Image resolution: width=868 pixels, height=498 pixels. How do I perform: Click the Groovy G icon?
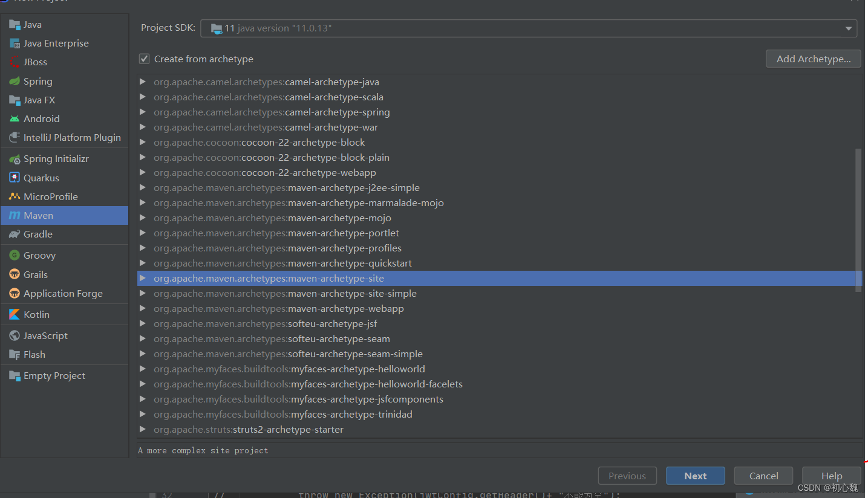click(x=15, y=256)
